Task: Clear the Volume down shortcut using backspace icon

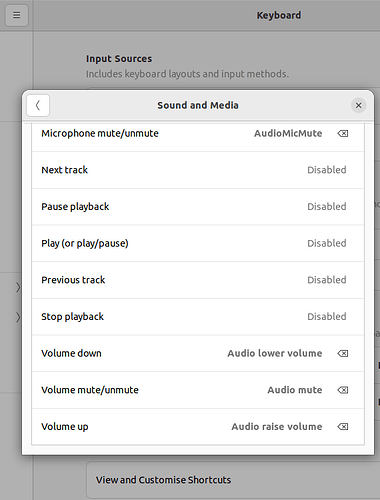Action: (343, 353)
